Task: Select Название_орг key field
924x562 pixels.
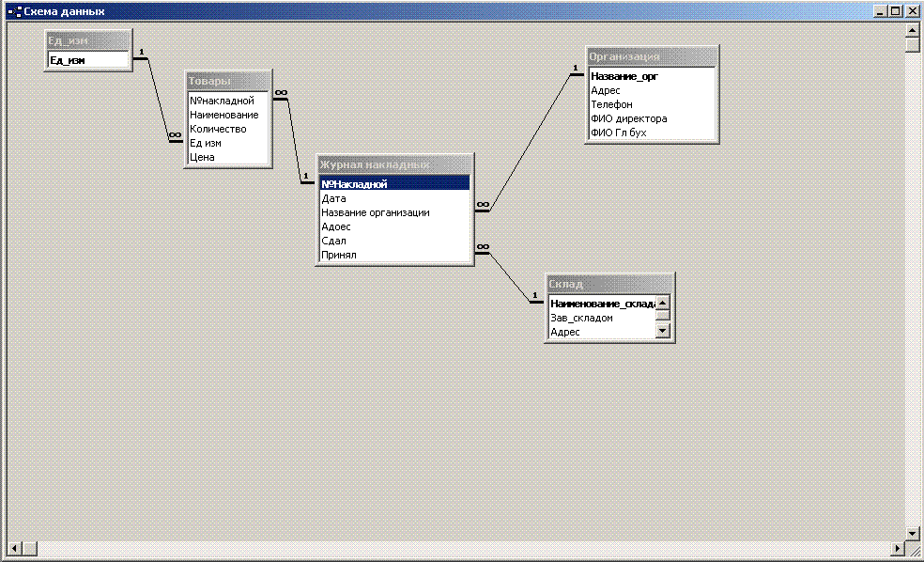Action: point(653,76)
